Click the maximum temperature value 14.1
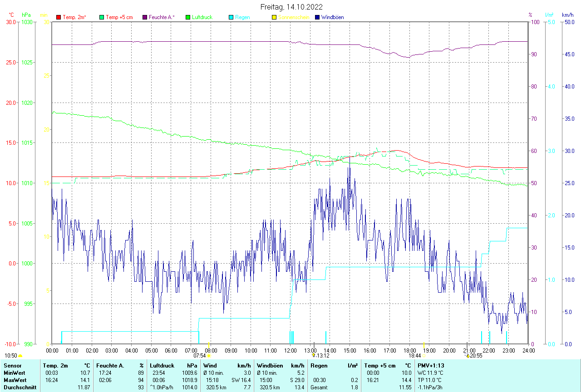The height and width of the screenshot is (392, 581). [x=85, y=380]
